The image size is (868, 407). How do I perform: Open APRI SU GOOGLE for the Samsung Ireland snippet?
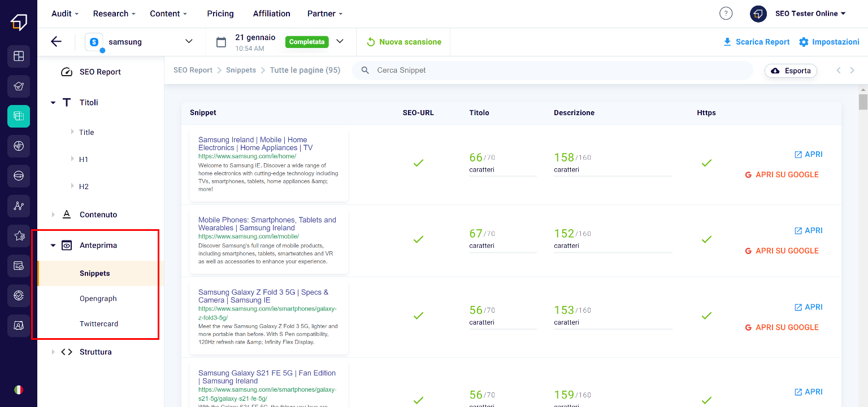782,174
